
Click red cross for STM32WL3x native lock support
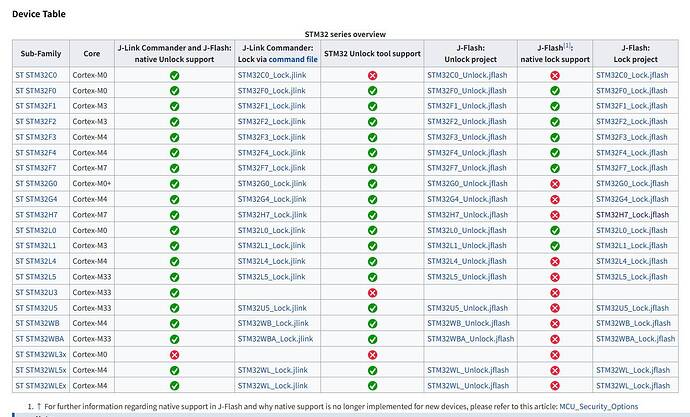pyautogui.click(x=555, y=355)
